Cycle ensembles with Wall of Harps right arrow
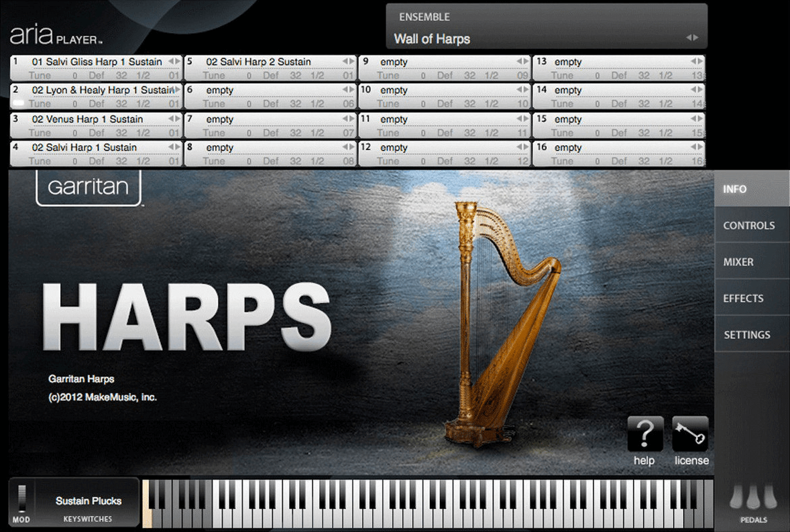 (x=697, y=39)
